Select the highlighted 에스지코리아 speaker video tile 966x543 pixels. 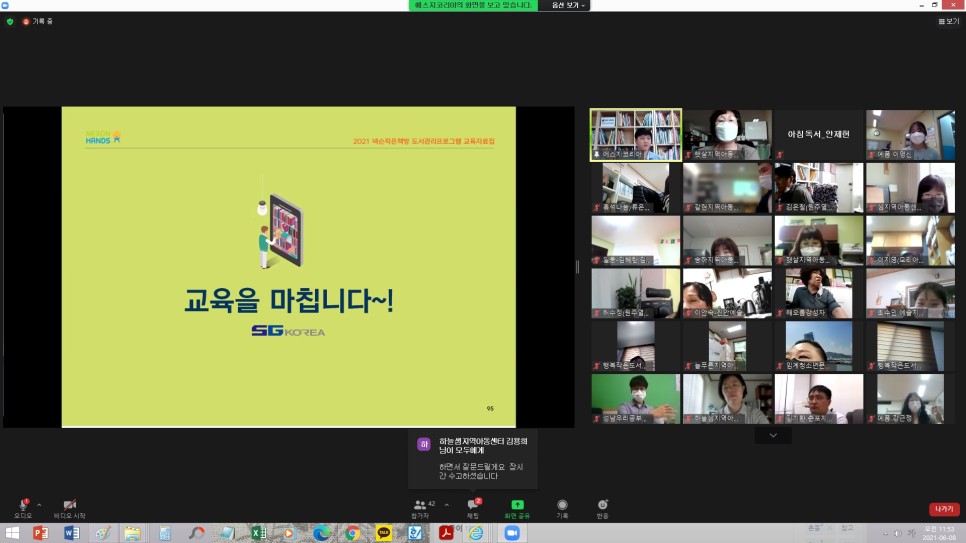(x=636, y=135)
